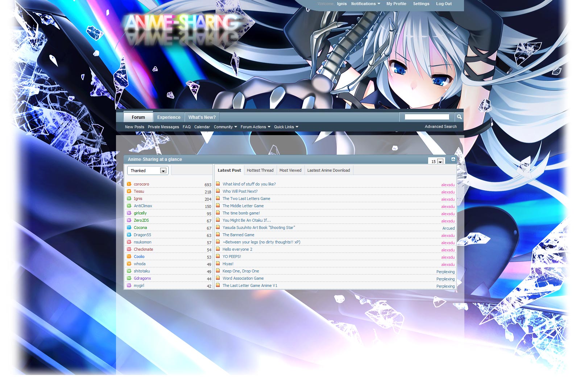Expand the Forum Actions menu
This screenshot has height=392, width=580.
256,127
